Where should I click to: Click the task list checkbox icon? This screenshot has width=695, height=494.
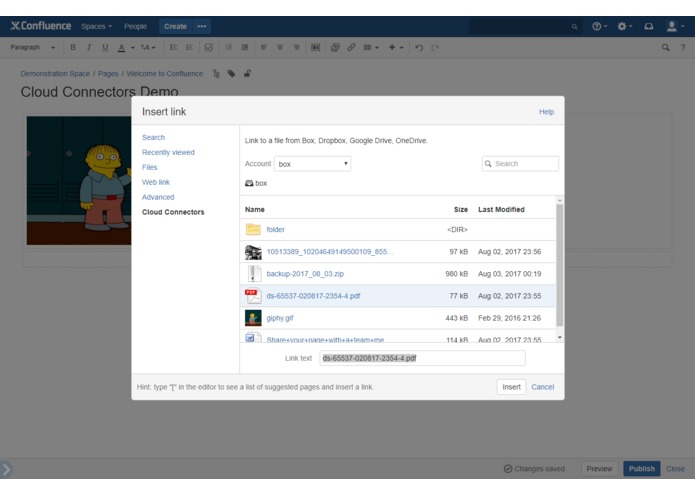[209, 47]
